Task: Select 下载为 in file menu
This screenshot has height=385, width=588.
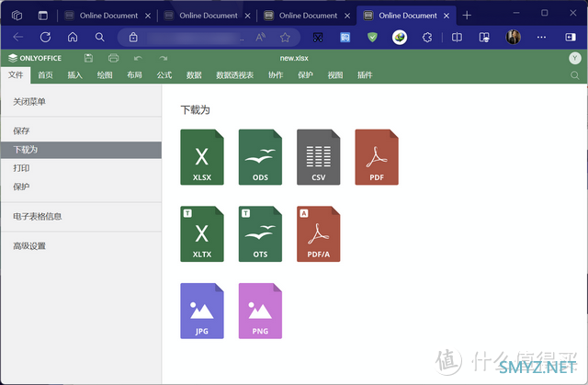Action: (82, 150)
